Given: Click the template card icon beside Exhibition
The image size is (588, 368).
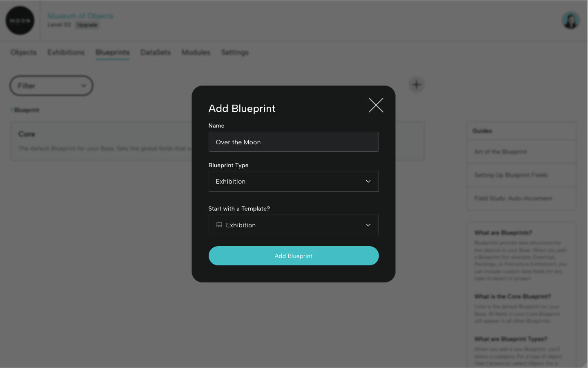Looking at the screenshot, I should (219, 224).
